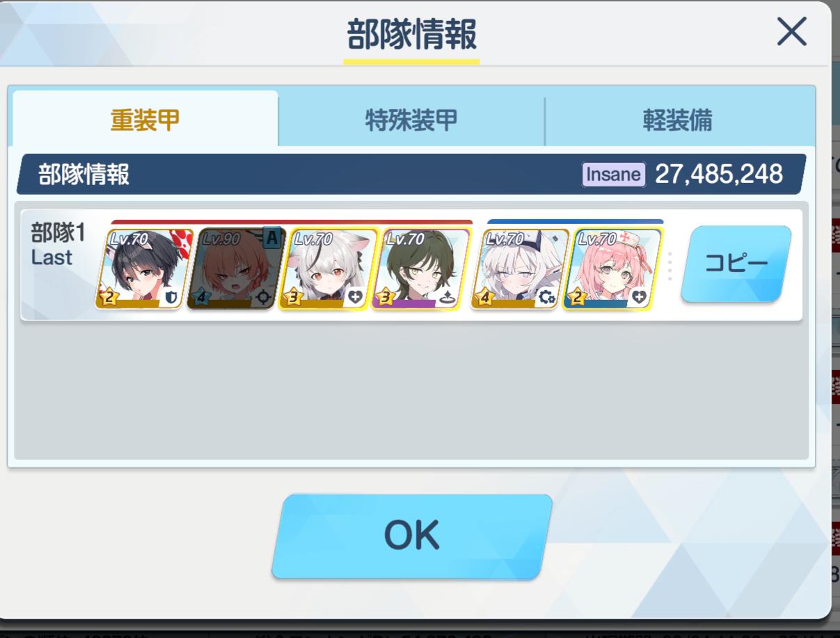The image size is (840, 638).
Task: Switch to the 軽装備 tab
Action: (677, 120)
